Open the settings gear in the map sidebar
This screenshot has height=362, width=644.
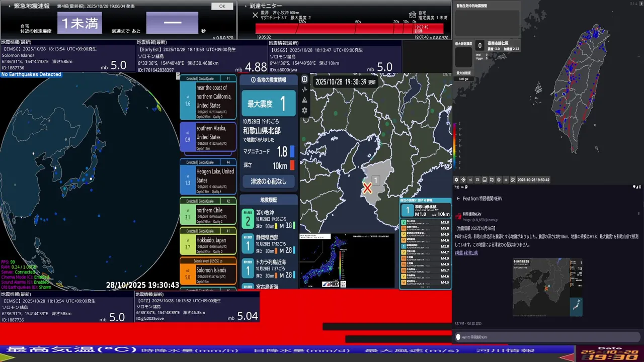pos(304,111)
